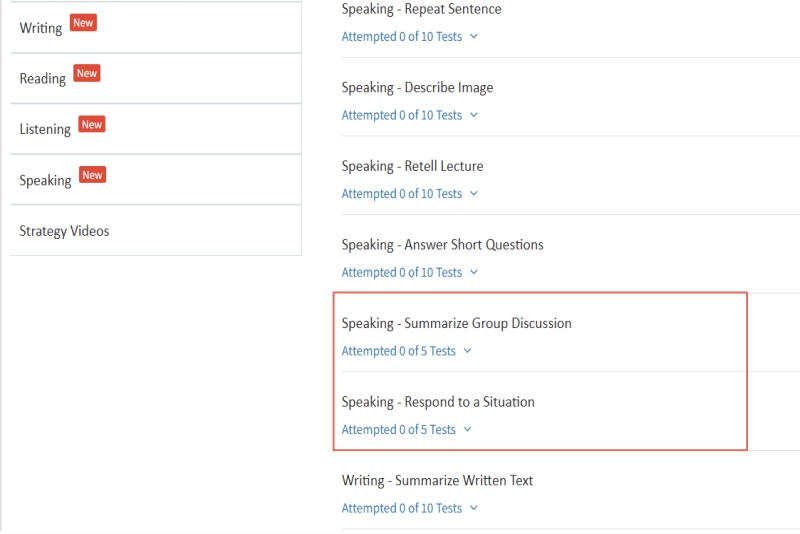Expand Answer Short Questions tests chevron

pyautogui.click(x=474, y=272)
